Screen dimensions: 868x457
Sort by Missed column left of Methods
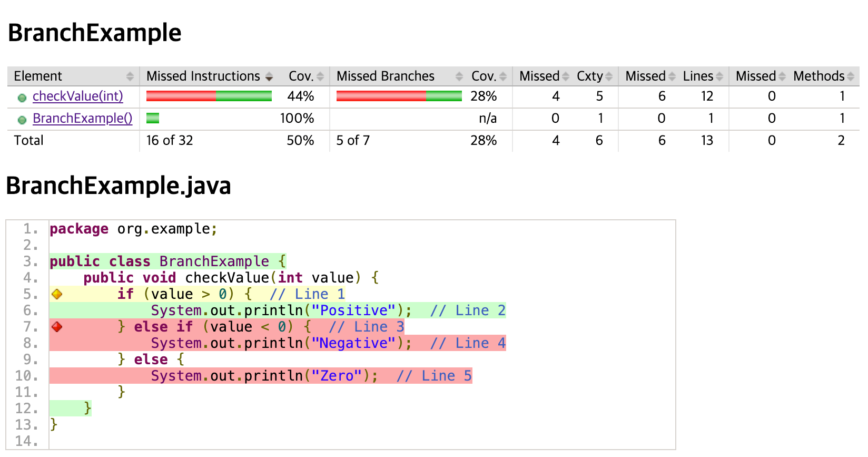tap(760, 76)
